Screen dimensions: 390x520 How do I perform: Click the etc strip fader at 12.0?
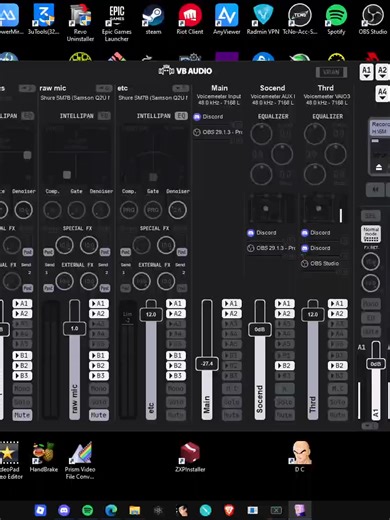click(151, 314)
